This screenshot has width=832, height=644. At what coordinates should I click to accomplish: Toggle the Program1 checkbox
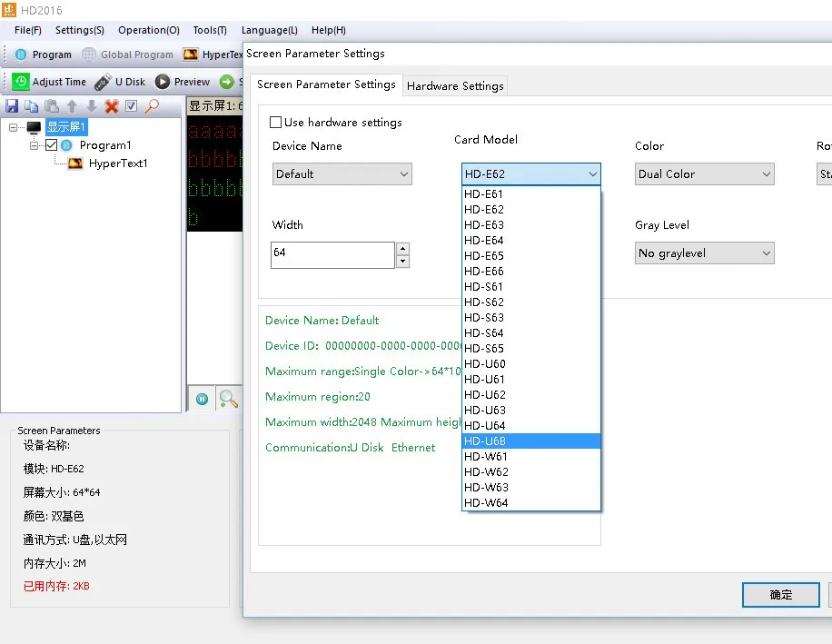point(52,144)
